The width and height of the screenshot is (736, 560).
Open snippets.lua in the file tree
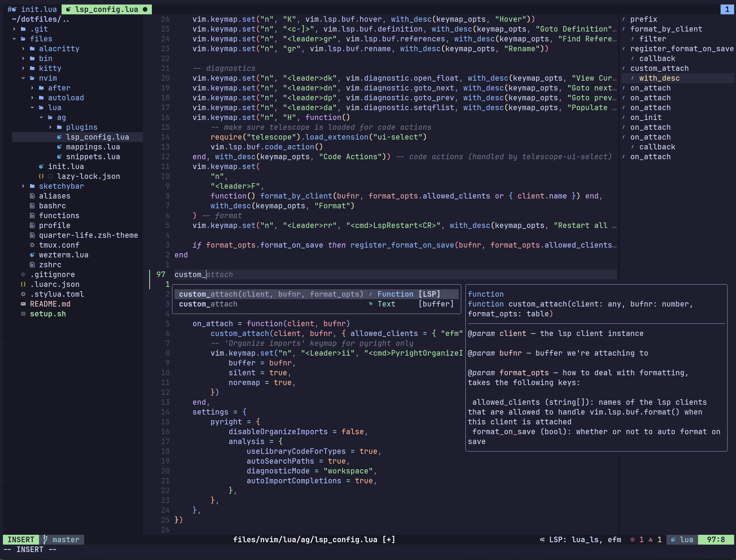coord(93,157)
